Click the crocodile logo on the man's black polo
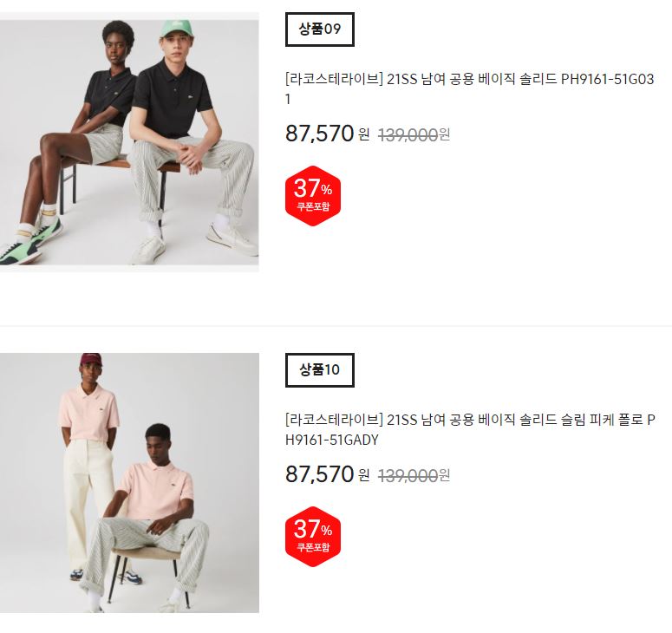The image size is (672, 633). [189, 100]
